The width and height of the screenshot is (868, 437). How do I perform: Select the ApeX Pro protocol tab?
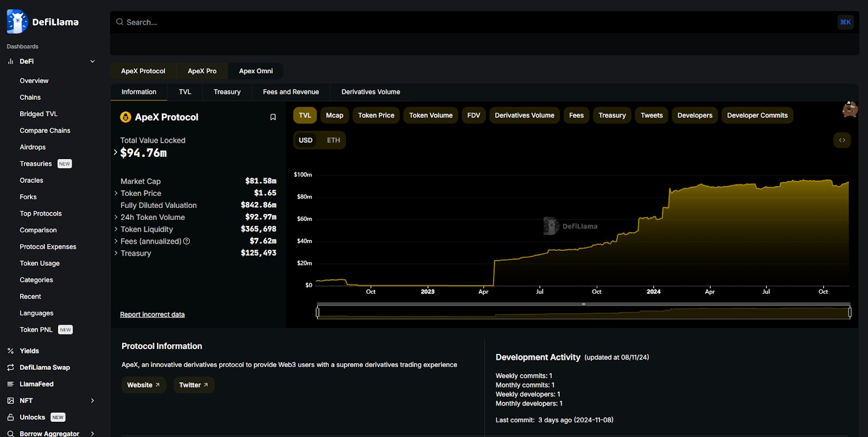click(x=202, y=71)
